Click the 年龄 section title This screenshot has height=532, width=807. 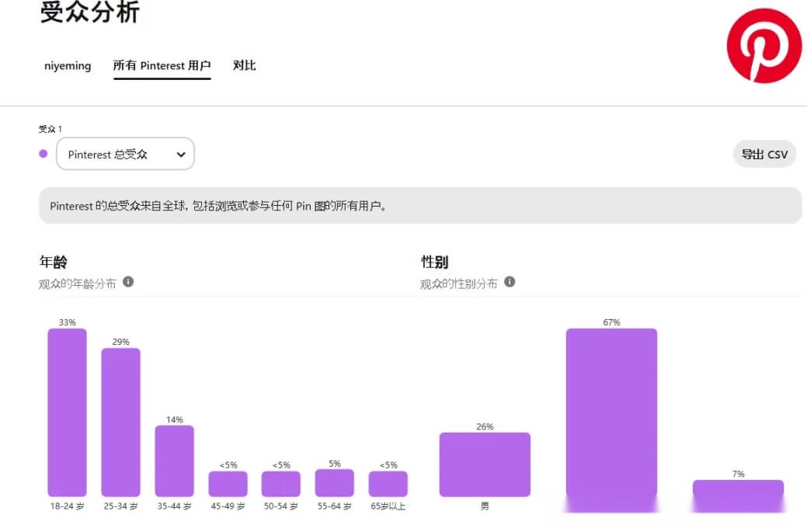tap(53, 262)
